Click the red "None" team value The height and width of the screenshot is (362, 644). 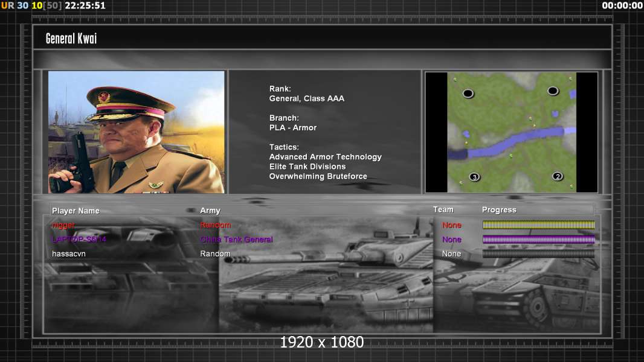click(452, 225)
